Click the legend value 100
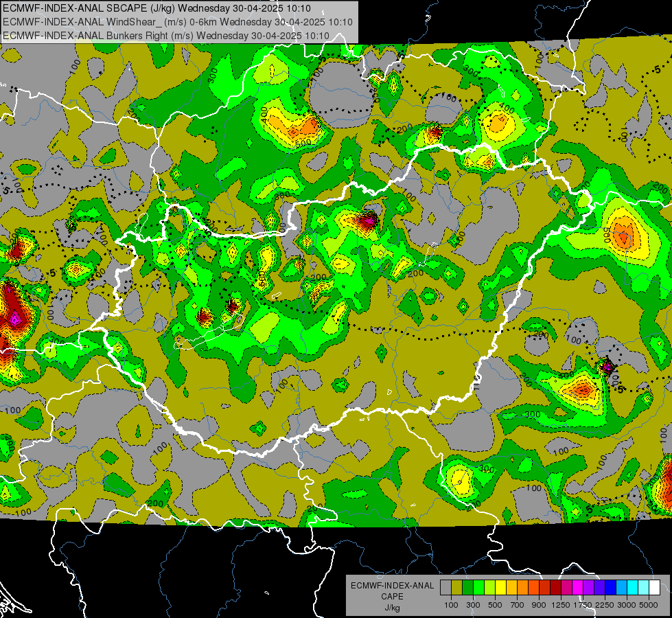 tap(451, 605)
